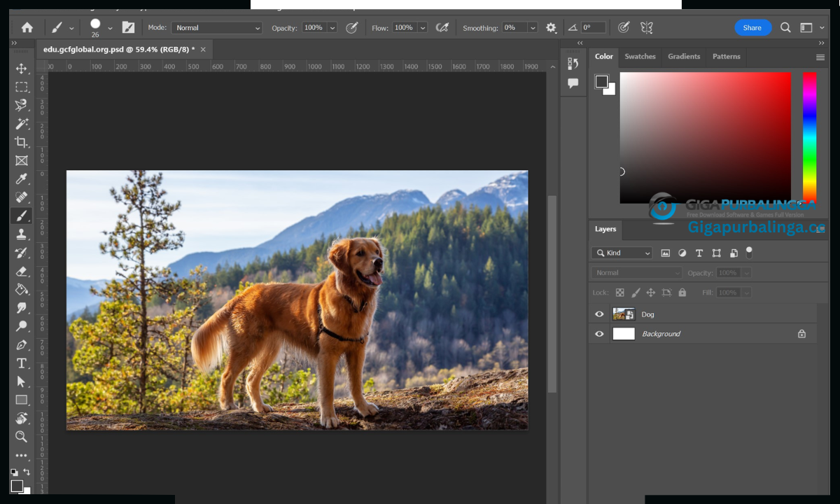Select the Hand tool

point(21,419)
